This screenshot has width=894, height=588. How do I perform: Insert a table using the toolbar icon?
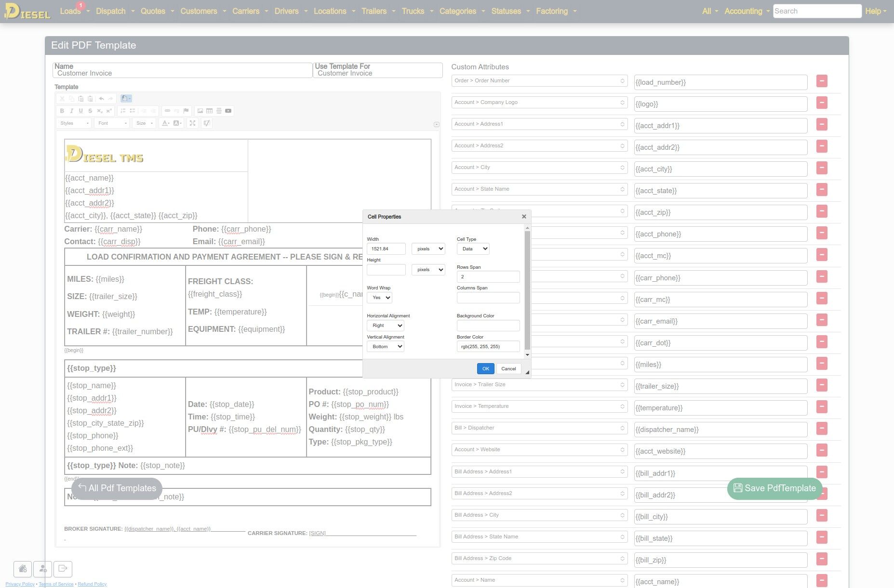click(x=209, y=111)
